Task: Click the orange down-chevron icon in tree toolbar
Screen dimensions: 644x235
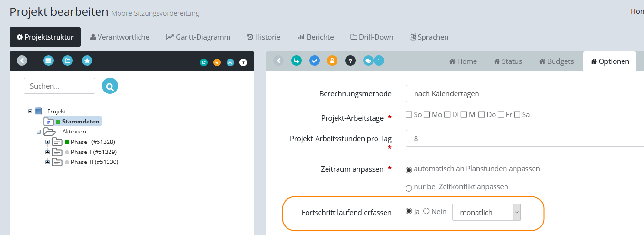Action: tap(217, 62)
